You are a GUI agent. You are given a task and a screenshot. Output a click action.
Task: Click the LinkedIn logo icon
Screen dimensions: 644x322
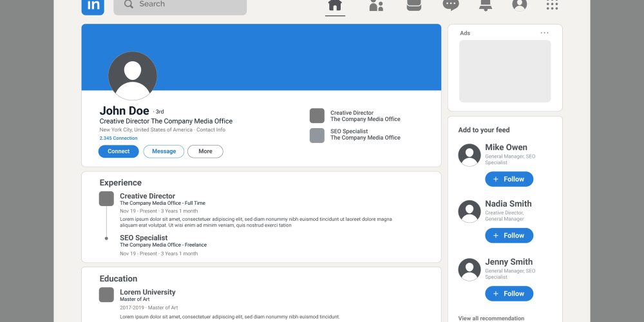pyautogui.click(x=93, y=7)
